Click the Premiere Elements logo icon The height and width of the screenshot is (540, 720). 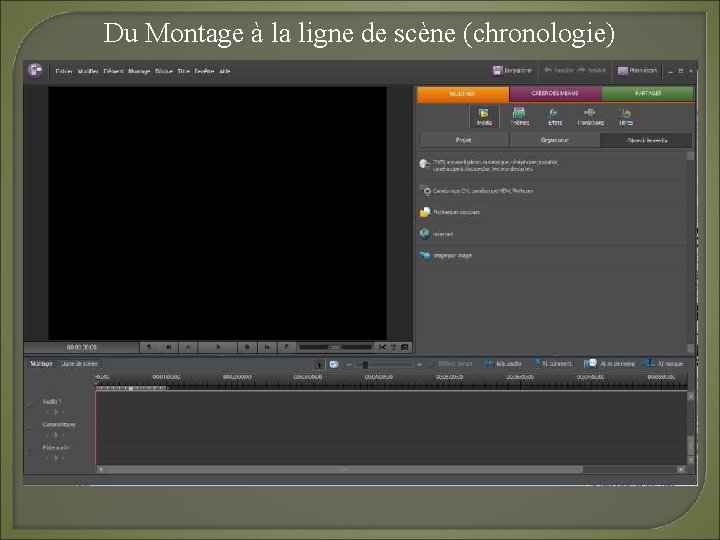pyautogui.click(x=35, y=70)
